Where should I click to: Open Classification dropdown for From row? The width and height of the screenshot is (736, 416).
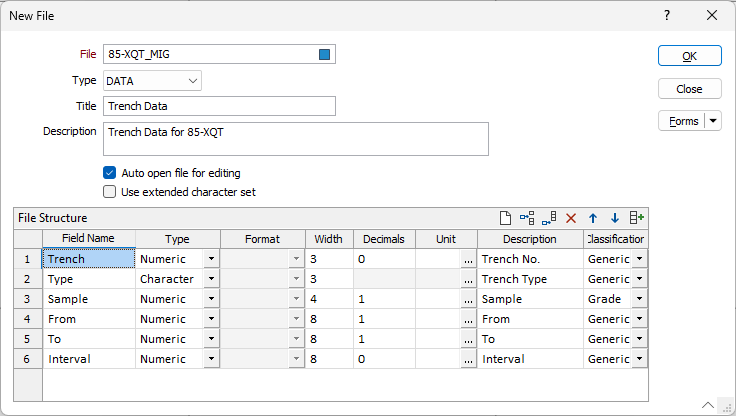639,319
